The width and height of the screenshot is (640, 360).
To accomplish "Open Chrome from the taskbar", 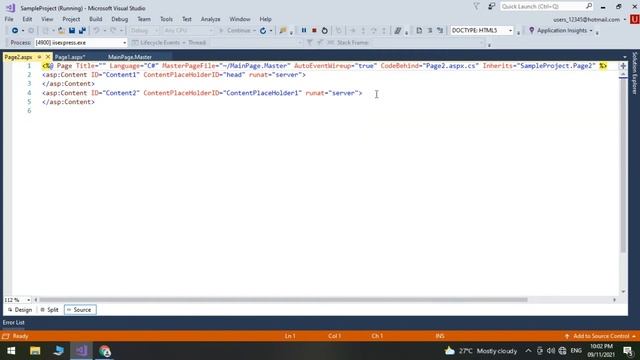I will click(x=104, y=351).
